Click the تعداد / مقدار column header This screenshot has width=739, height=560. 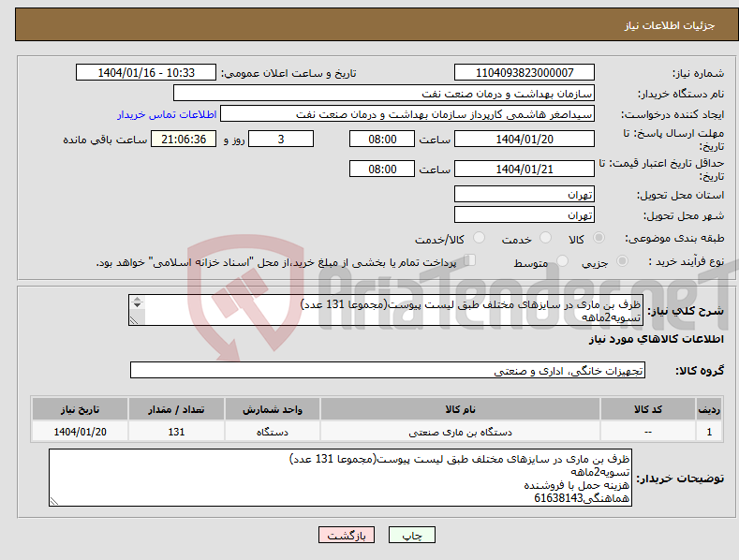coord(176,409)
